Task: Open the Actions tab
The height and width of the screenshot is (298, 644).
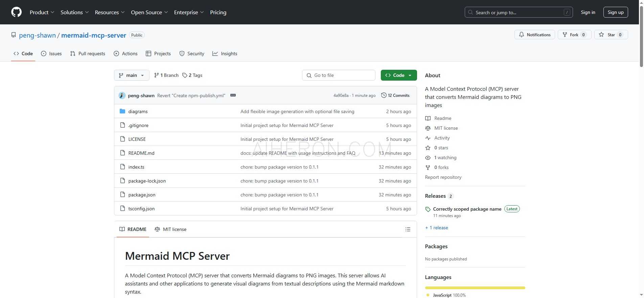Action: tap(125, 54)
